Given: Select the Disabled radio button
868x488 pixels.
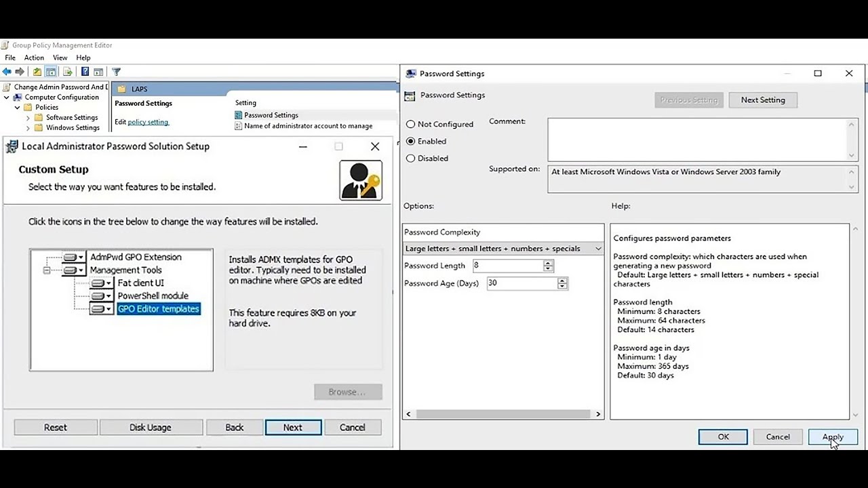Looking at the screenshot, I should (410, 158).
